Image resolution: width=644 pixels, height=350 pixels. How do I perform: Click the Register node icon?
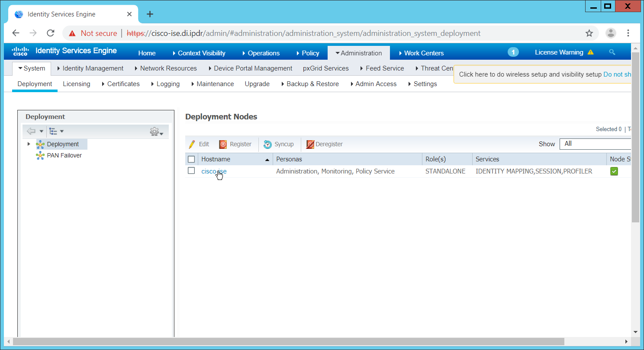pos(223,144)
